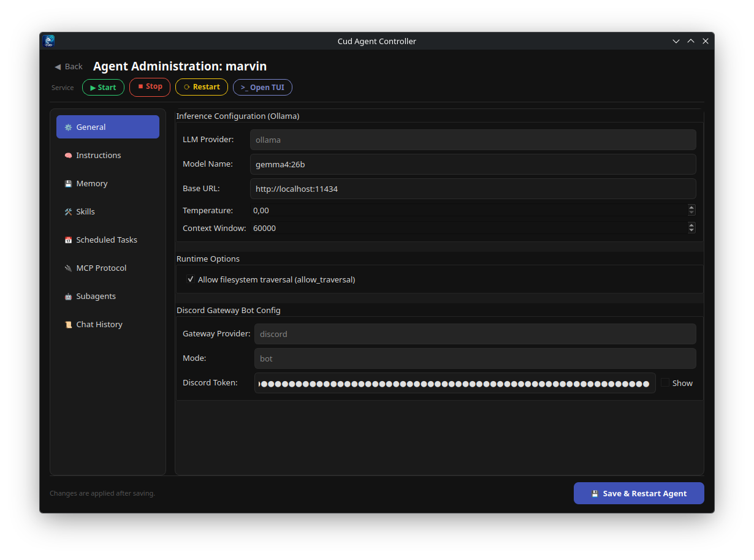Close the Cud Agent Controller window

pos(706,41)
